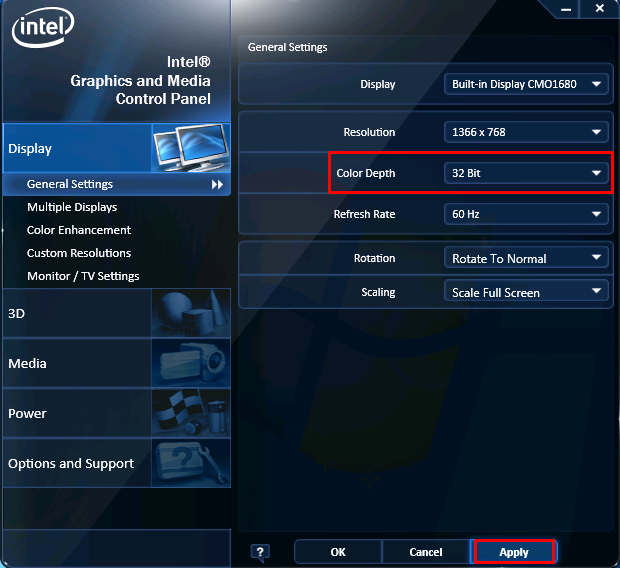The height and width of the screenshot is (568, 620).
Task: Open Custom Resolutions settings
Action: click(79, 253)
